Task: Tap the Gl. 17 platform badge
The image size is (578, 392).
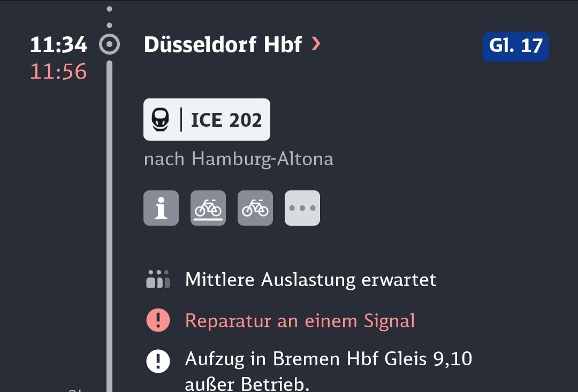Action: tap(515, 46)
